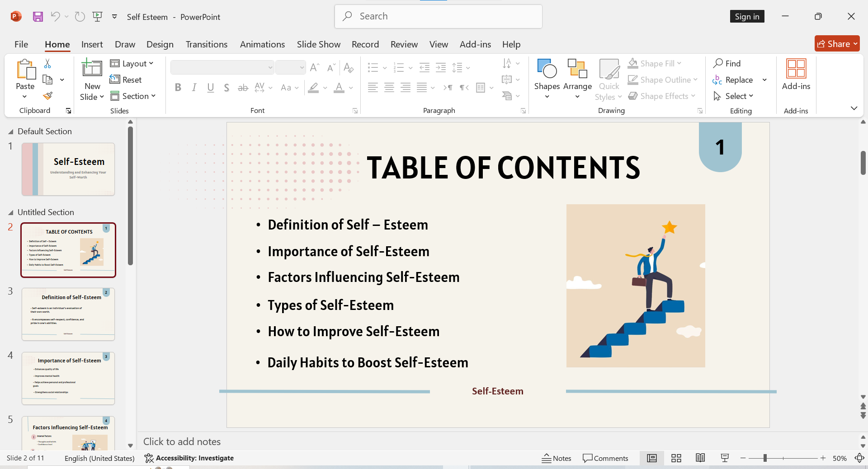The image size is (868, 469).
Task: Start Slide Show from status bar icon
Action: pos(725,458)
